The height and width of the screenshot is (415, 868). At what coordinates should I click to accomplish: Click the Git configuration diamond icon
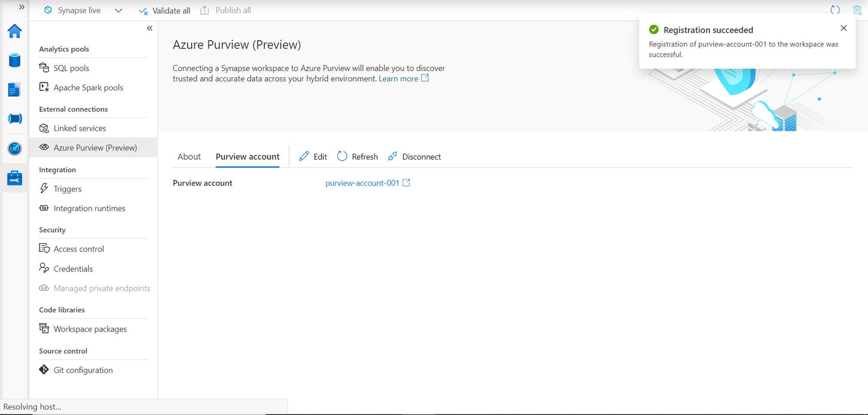(x=44, y=369)
